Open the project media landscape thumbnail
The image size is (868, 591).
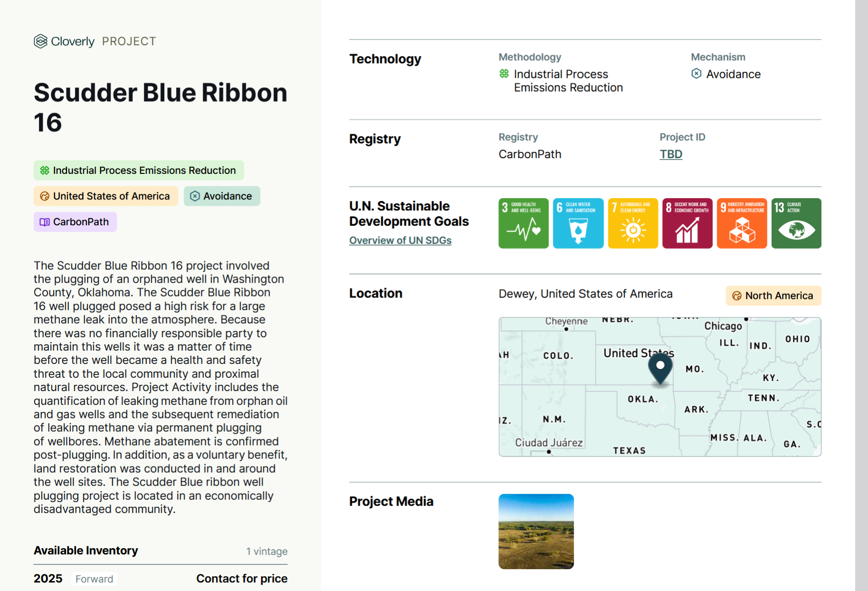536,532
